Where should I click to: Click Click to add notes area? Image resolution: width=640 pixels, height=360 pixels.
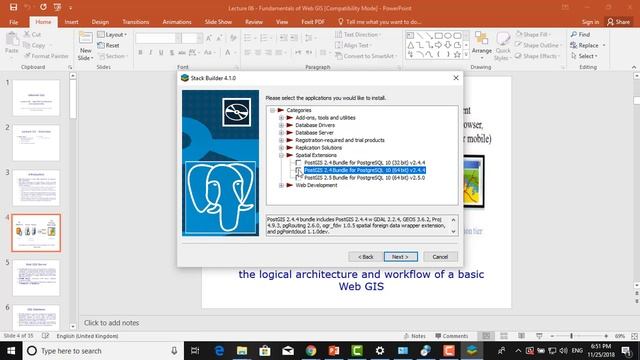(111, 323)
